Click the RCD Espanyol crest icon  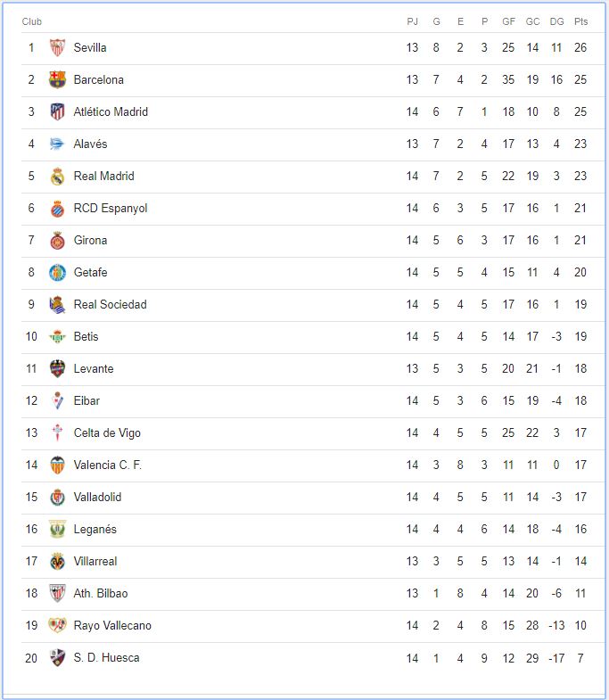57,208
